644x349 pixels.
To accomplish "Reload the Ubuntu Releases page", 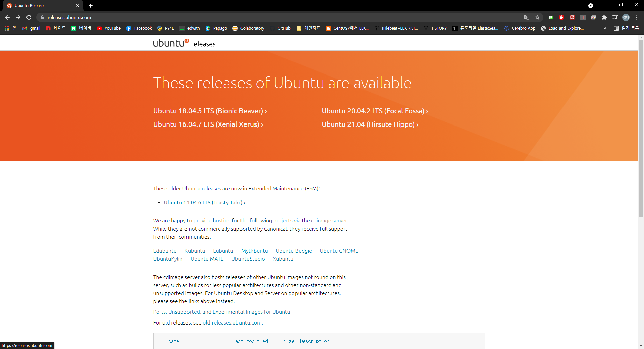I will tap(29, 17).
